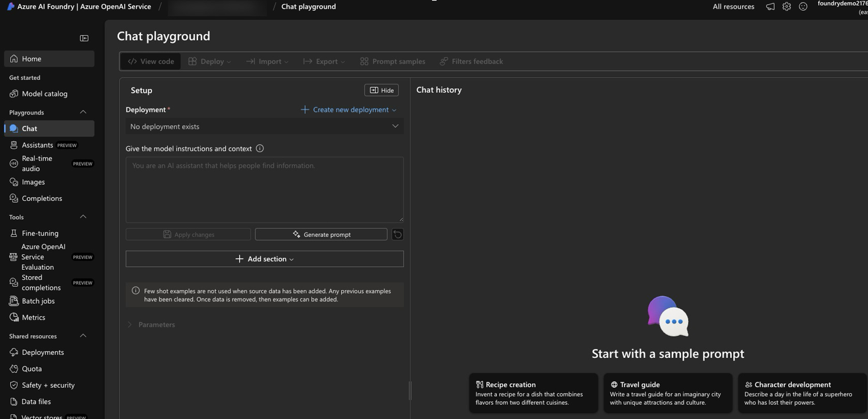Click the Safety + security shield icon
868x419 pixels.
pos(14,385)
